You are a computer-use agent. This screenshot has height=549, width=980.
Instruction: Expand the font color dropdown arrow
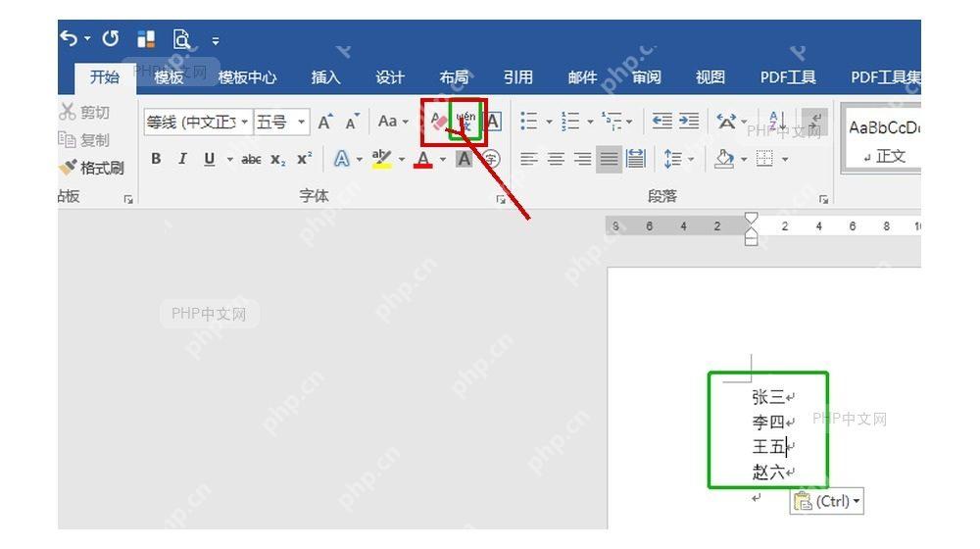pos(443,160)
